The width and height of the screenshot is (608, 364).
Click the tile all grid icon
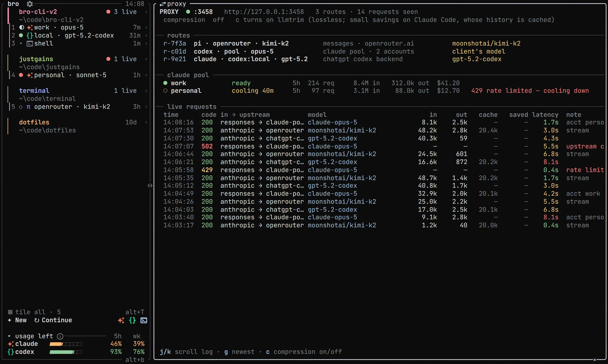(10, 312)
